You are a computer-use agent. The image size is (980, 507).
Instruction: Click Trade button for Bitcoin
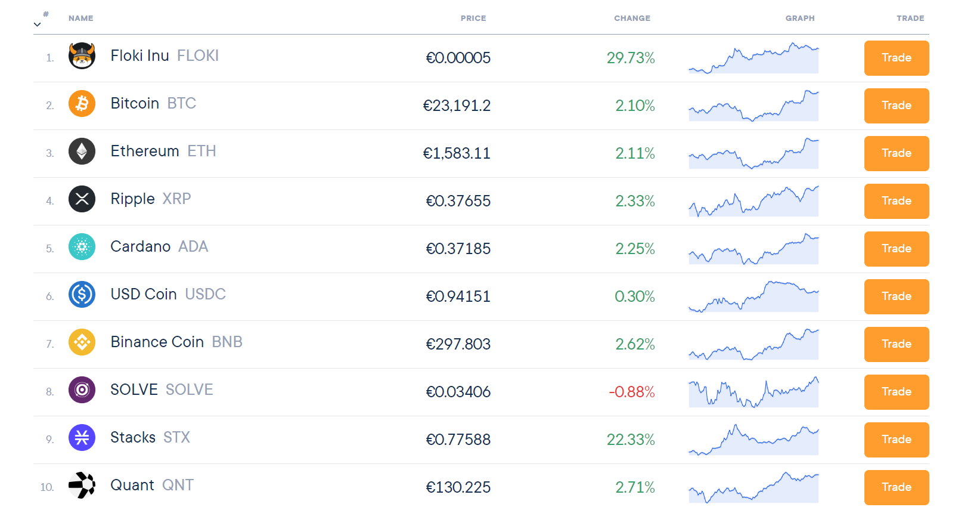click(x=897, y=106)
